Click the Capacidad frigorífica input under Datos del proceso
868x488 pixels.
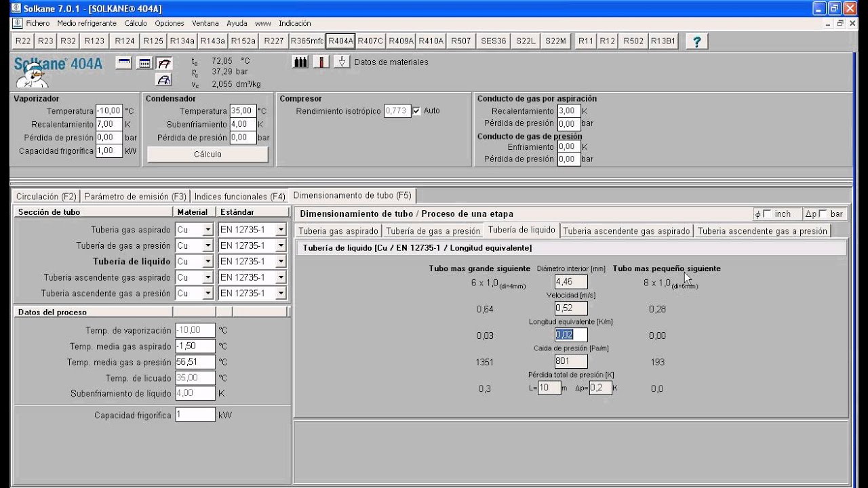(x=195, y=415)
